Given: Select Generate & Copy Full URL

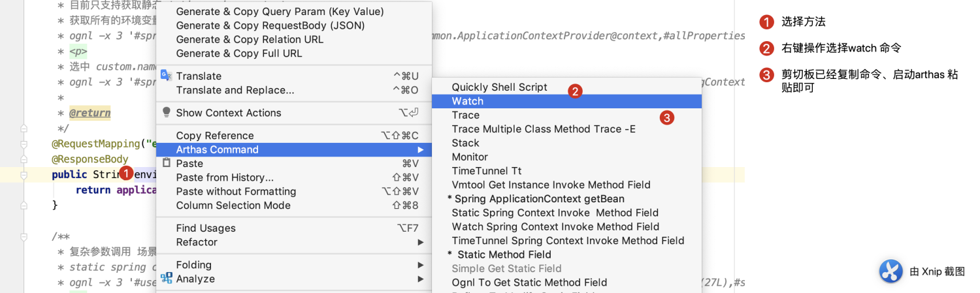Looking at the screenshot, I should [239, 54].
